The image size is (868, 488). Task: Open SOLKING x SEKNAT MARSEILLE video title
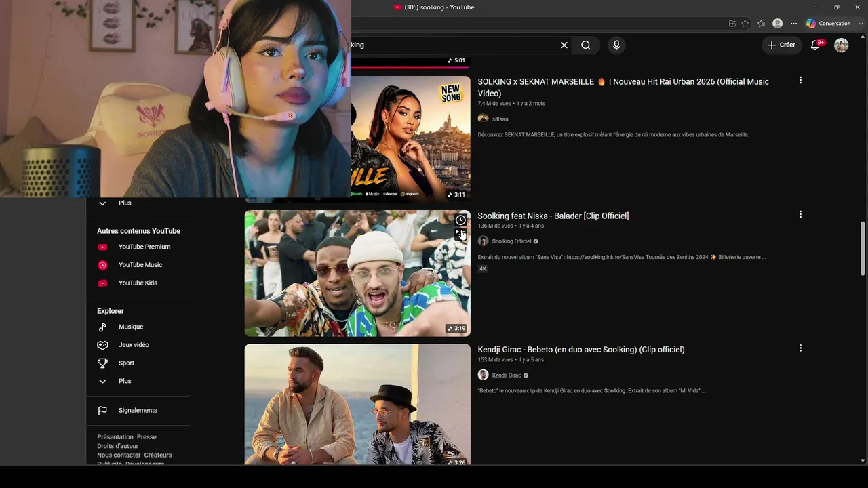tap(623, 87)
